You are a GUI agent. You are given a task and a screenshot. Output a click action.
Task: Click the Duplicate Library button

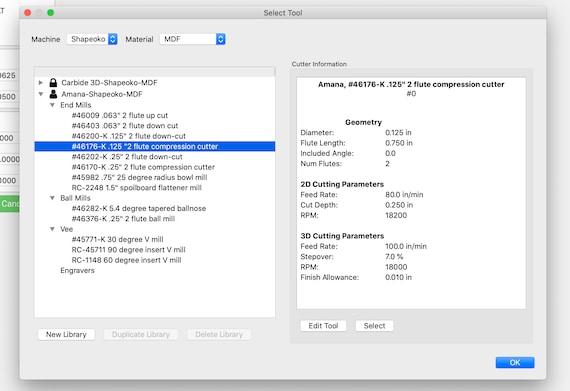[x=141, y=335]
